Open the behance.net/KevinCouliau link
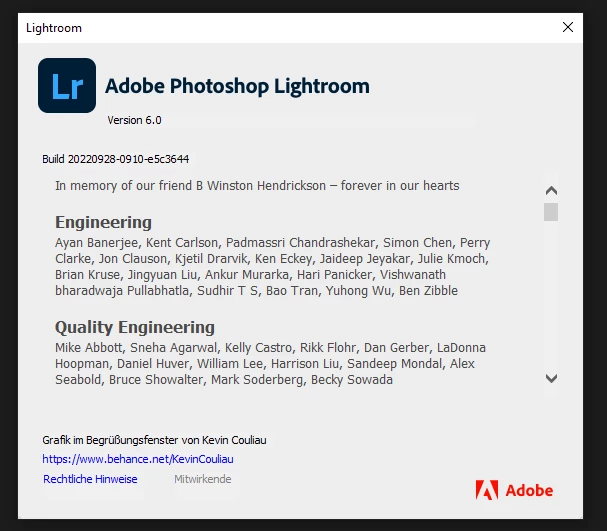This screenshot has width=607, height=531. coord(138,459)
